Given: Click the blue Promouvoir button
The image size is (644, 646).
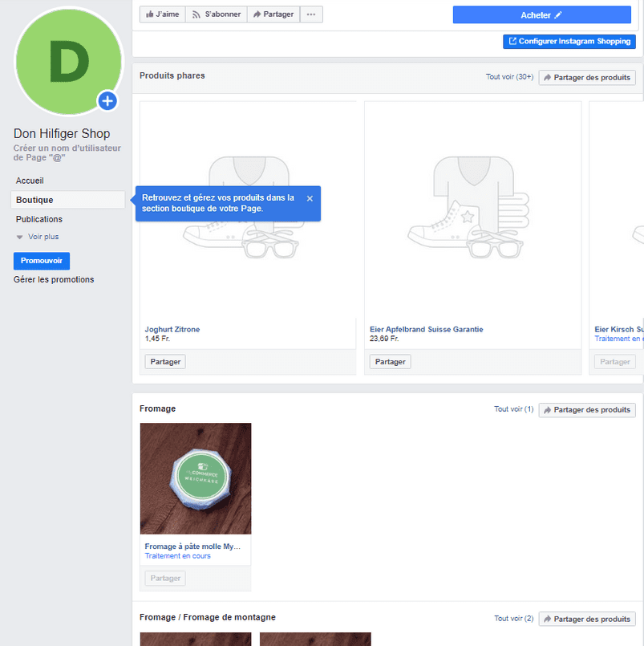Looking at the screenshot, I should (42, 261).
